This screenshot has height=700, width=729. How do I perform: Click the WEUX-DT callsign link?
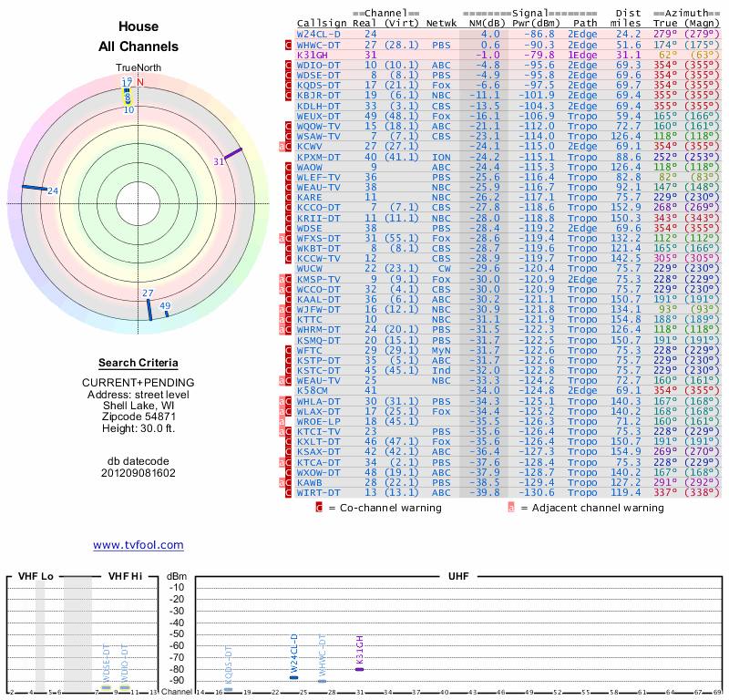coord(318,116)
